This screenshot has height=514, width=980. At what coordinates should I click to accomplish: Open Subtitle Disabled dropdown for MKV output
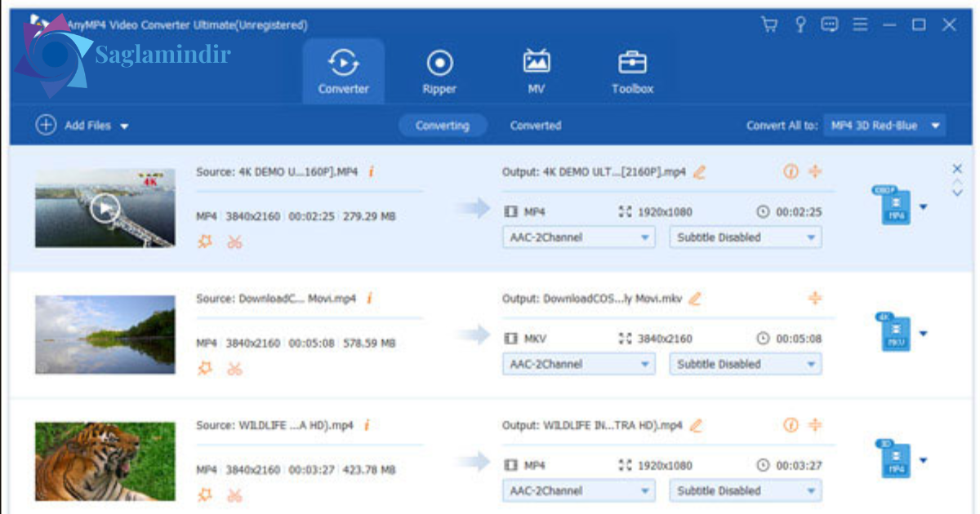pyautogui.click(x=746, y=364)
